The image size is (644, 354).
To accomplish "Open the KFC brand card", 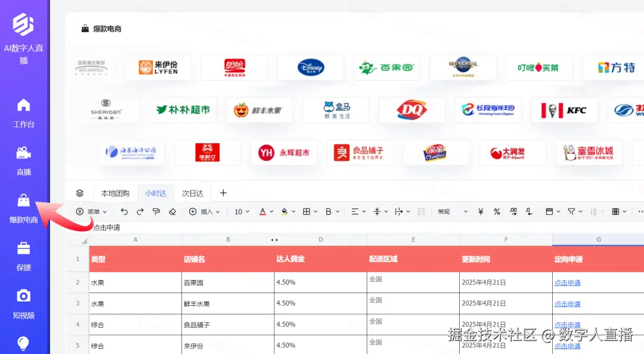I will 564,110.
